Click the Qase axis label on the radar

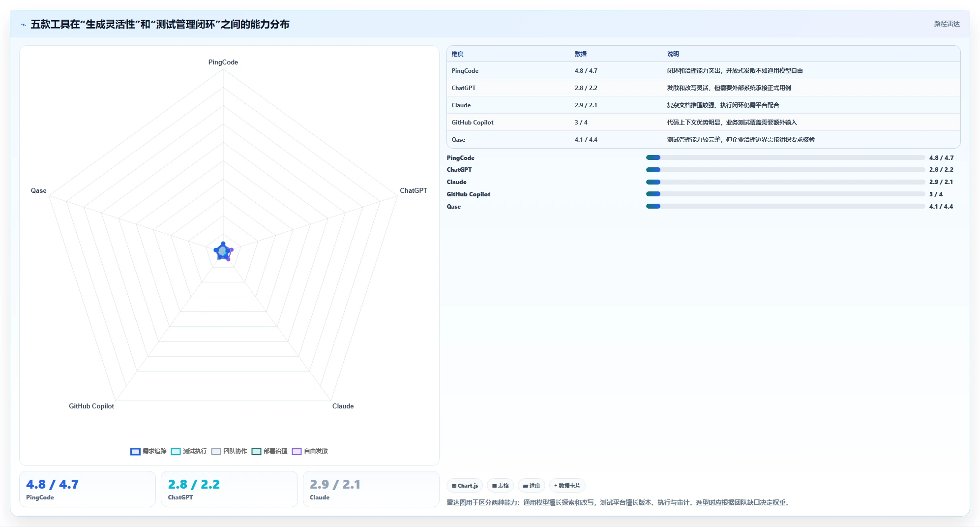click(x=39, y=191)
